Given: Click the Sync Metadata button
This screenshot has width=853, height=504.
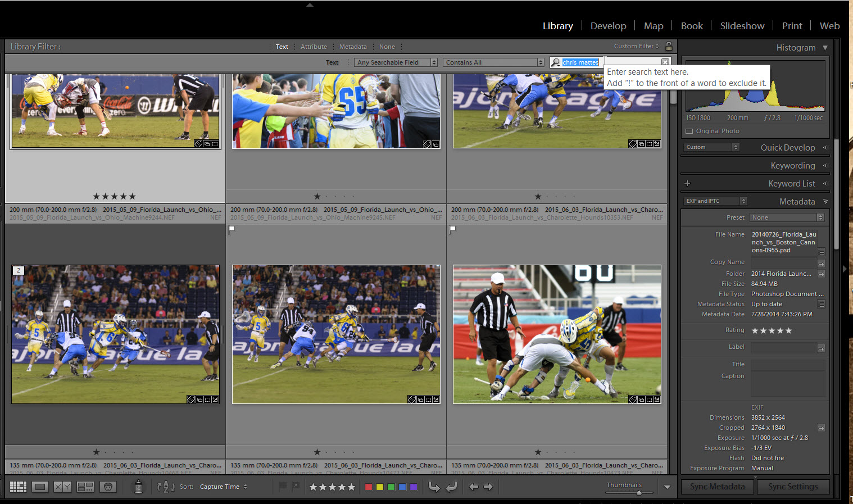Looking at the screenshot, I should [717, 487].
